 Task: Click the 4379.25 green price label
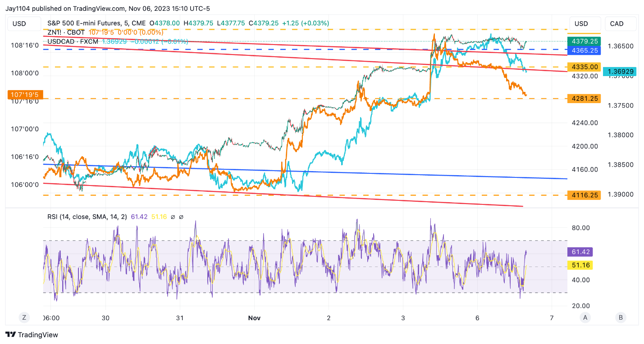pos(585,41)
